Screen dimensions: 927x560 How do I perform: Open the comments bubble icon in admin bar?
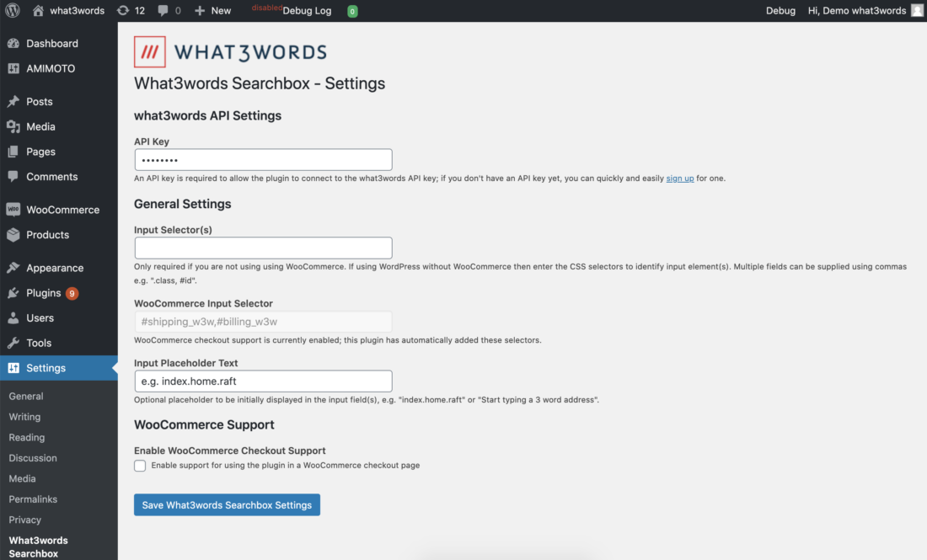pos(163,11)
